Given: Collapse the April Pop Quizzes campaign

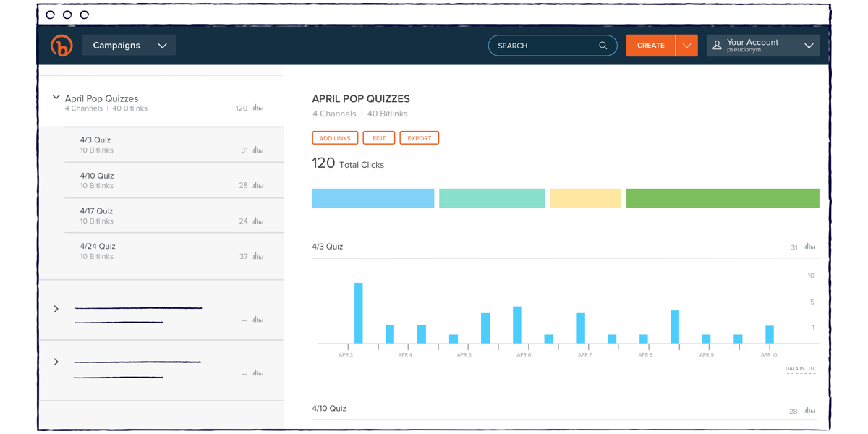Looking at the screenshot, I should pyautogui.click(x=56, y=97).
